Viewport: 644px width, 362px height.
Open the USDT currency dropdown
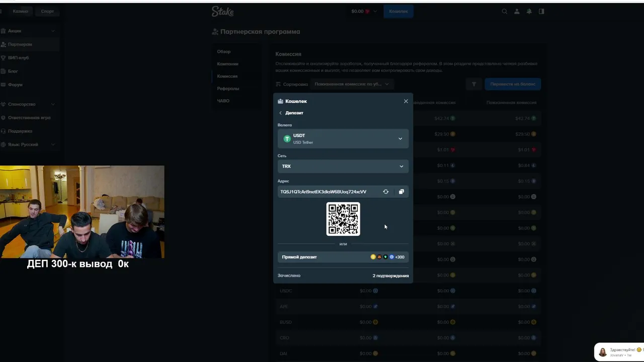point(343,139)
